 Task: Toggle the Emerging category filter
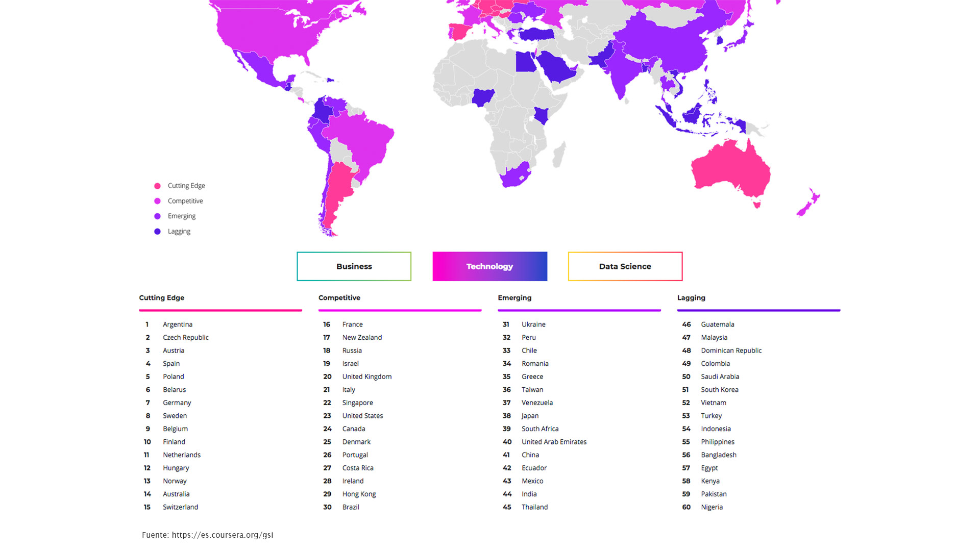(514, 298)
